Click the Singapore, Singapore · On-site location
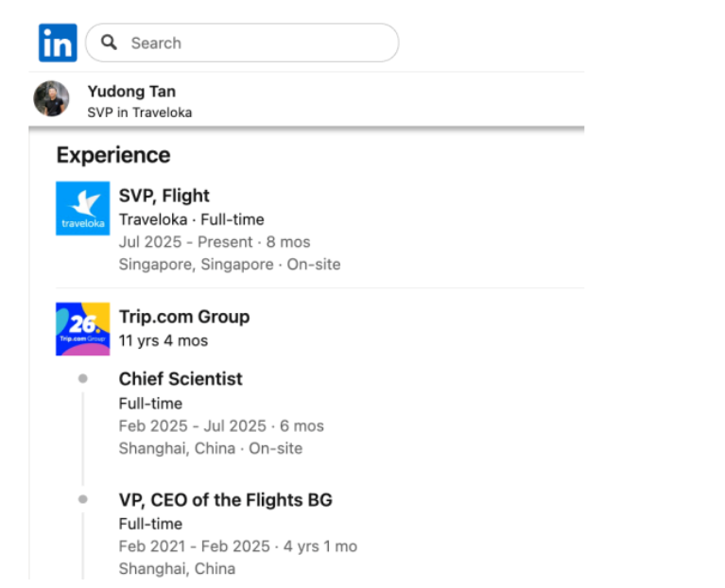Viewport: 725px width, 588px height. point(229,265)
